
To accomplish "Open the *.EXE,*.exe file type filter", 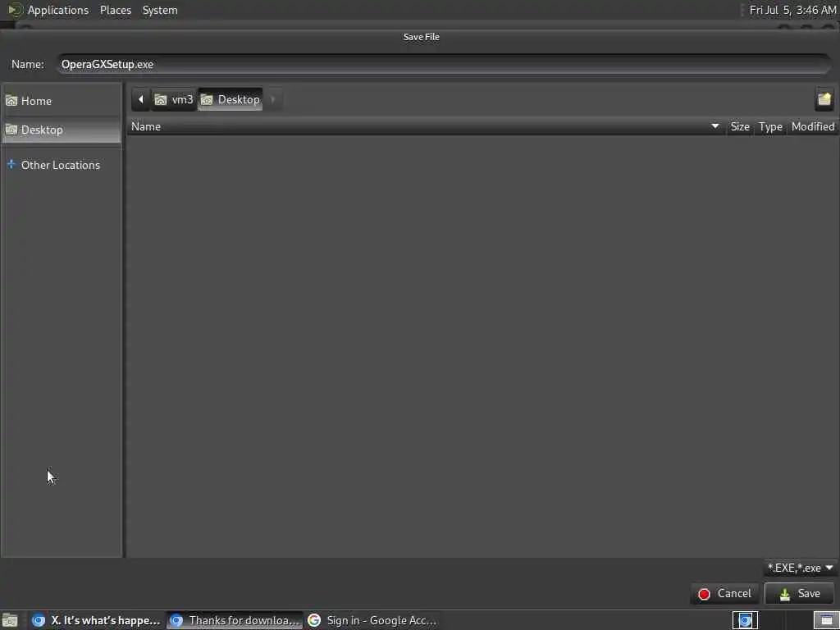I will 801,568.
